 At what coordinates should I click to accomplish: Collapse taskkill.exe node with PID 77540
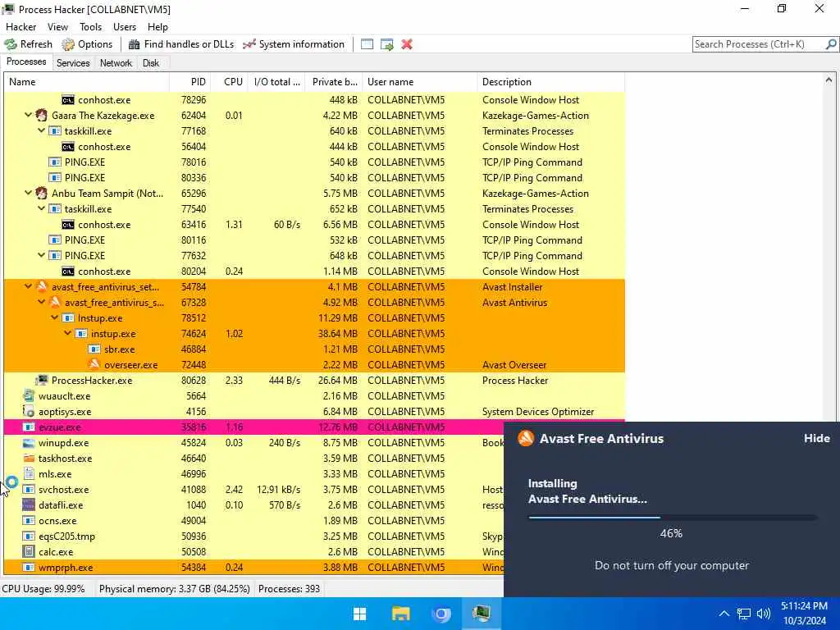tap(41, 209)
